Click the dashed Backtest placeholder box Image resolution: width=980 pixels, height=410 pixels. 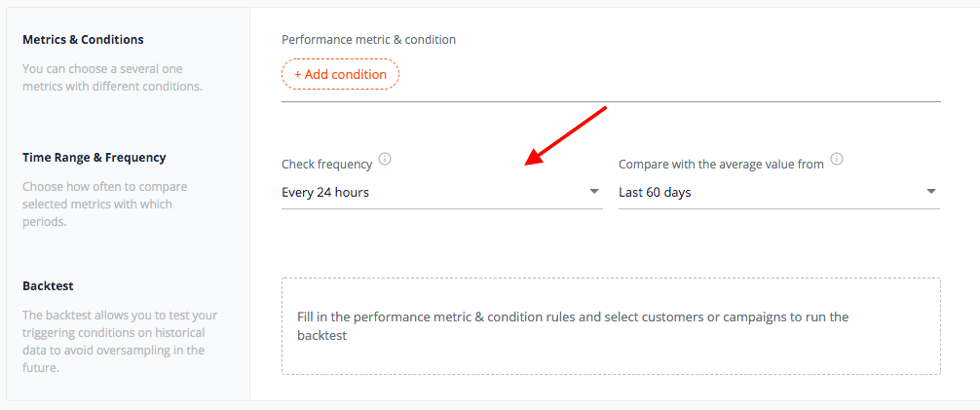[x=611, y=326]
